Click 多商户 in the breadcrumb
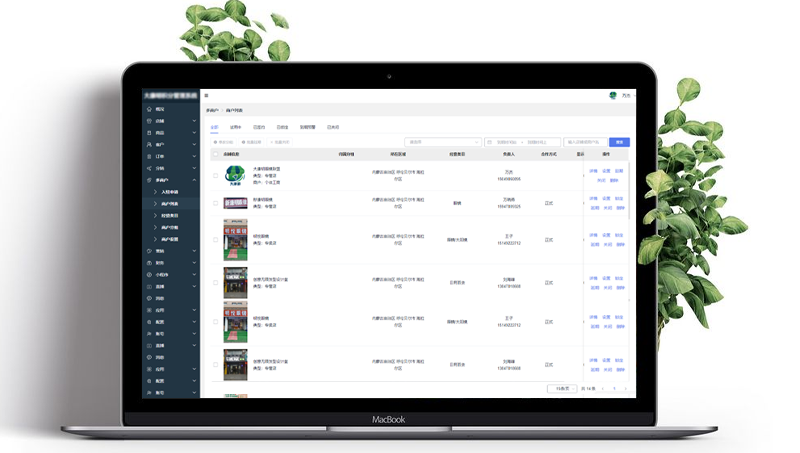 click(x=212, y=110)
